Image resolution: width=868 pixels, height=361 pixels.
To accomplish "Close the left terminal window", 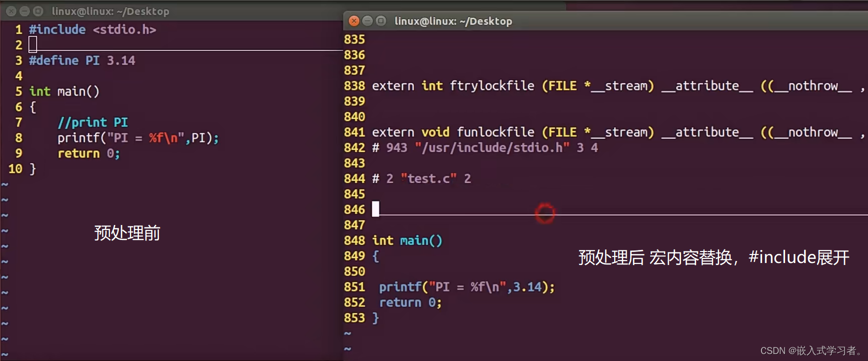I will point(11,11).
